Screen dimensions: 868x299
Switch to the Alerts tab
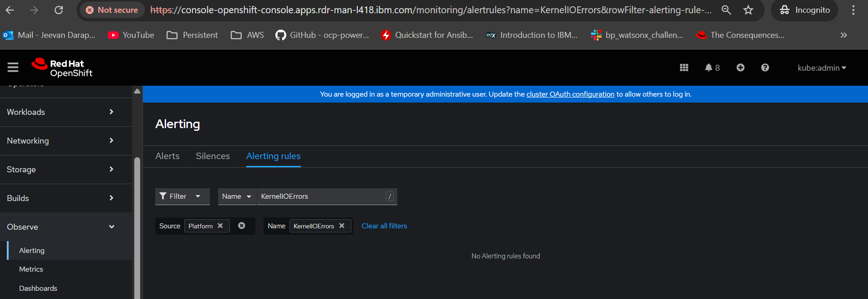coord(168,156)
